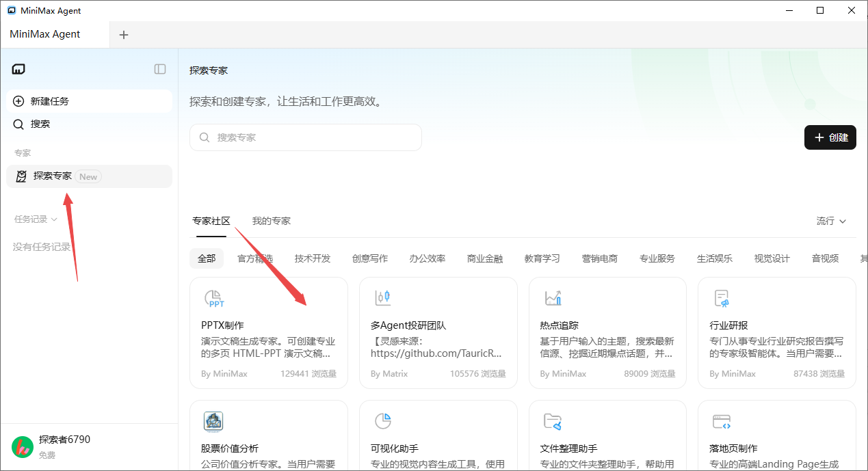Screen dimensions: 868x471
Task: Click the MiniMax logo icon in sidebar
Action: point(18,69)
